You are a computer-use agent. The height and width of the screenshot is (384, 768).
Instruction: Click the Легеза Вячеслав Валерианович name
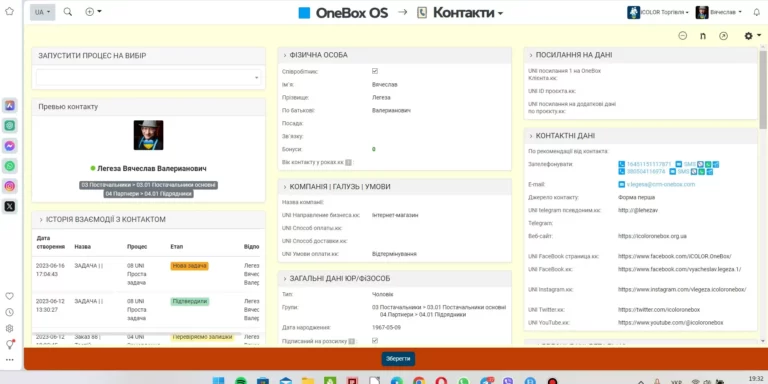point(152,168)
